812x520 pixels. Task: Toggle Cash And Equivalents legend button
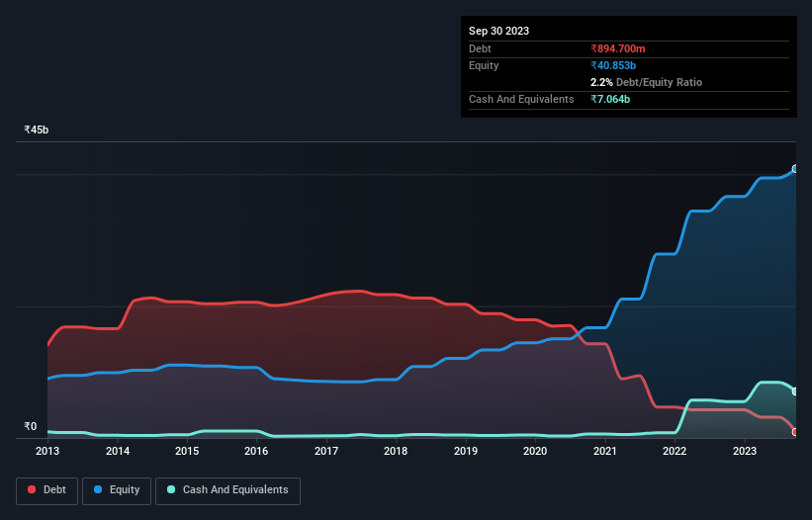click(227, 490)
